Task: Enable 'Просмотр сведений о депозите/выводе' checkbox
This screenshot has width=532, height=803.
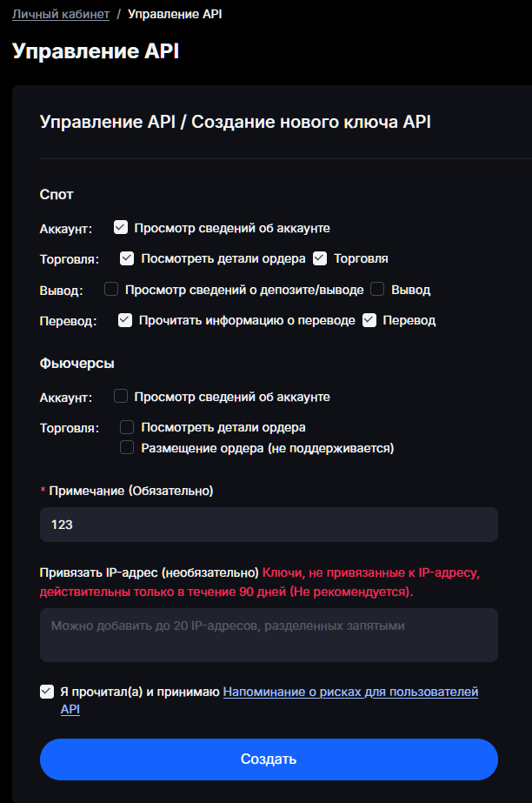Action: [111, 289]
